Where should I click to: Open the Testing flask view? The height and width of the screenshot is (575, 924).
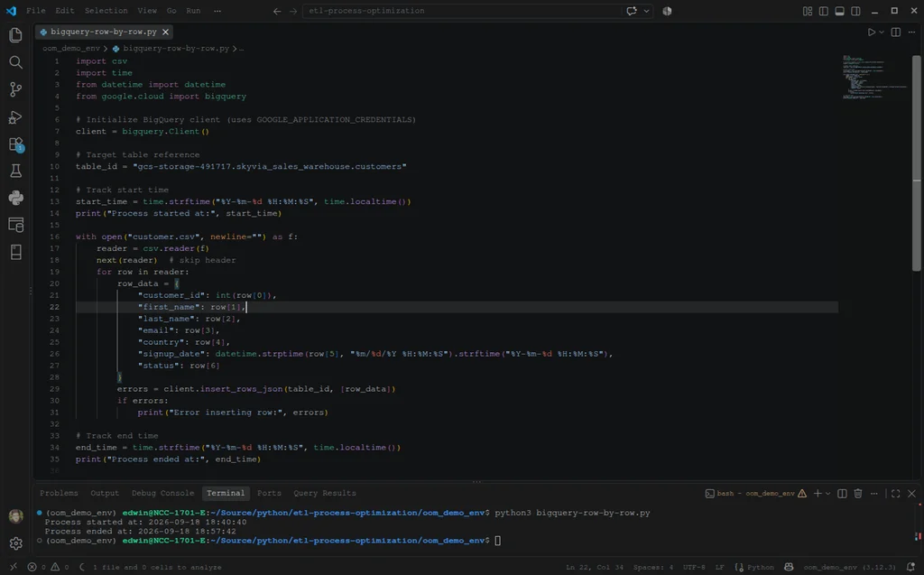point(16,171)
